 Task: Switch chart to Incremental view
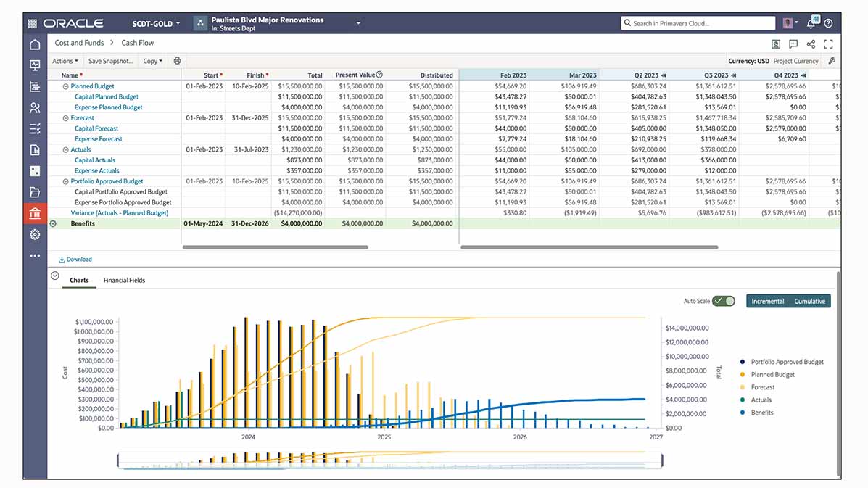pyautogui.click(x=767, y=301)
